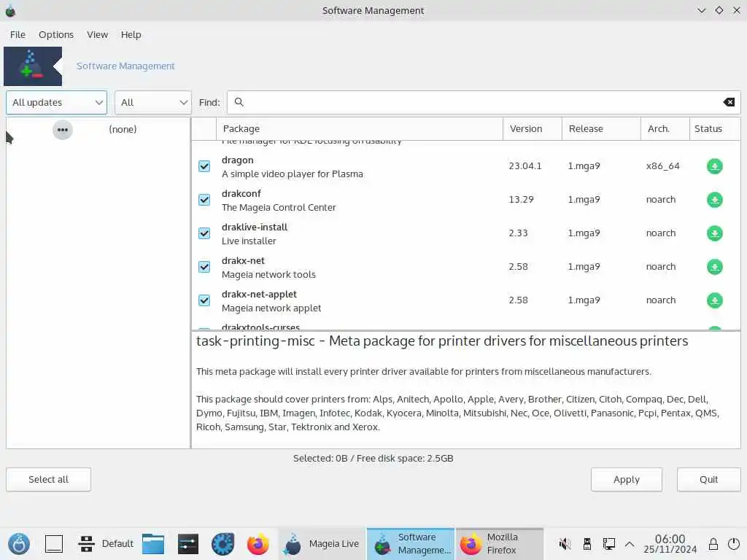Uncheck the draklive-install package checkbox
747x560 pixels.
[x=204, y=233]
